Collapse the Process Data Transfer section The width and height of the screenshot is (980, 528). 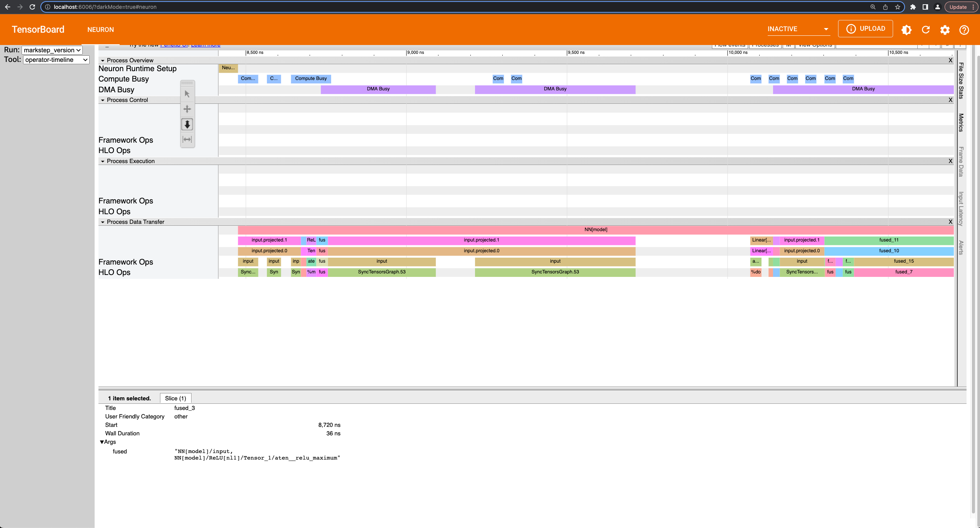click(x=103, y=222)
